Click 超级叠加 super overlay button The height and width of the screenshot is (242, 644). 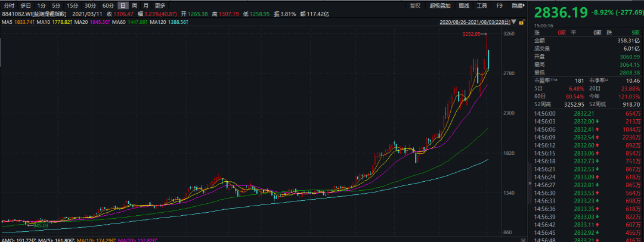[441, 5]
